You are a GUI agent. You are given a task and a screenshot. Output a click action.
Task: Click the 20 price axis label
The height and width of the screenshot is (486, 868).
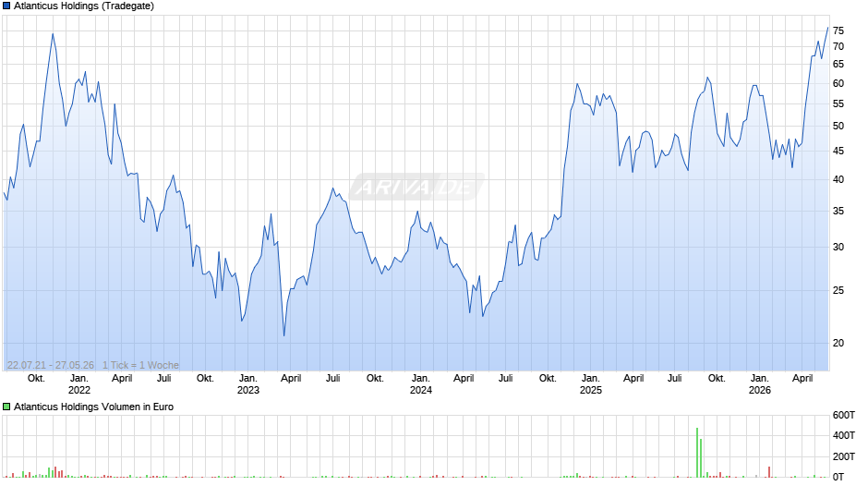[838, 343]
